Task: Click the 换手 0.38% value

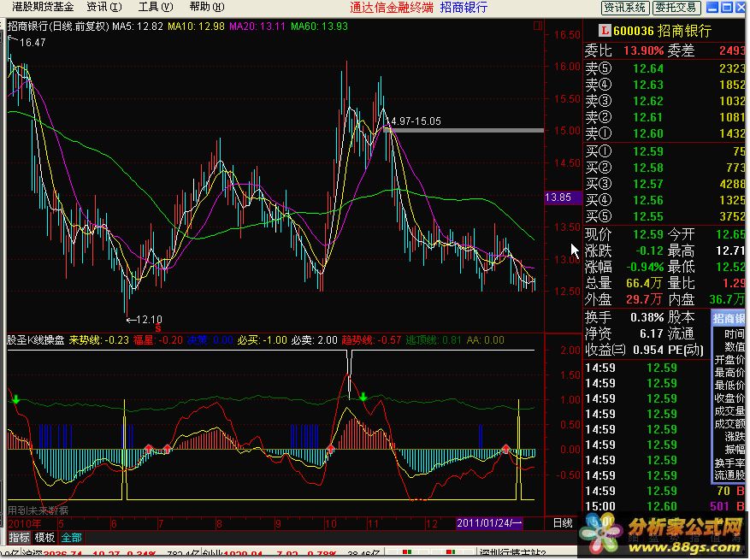Action: pos(647,317)
